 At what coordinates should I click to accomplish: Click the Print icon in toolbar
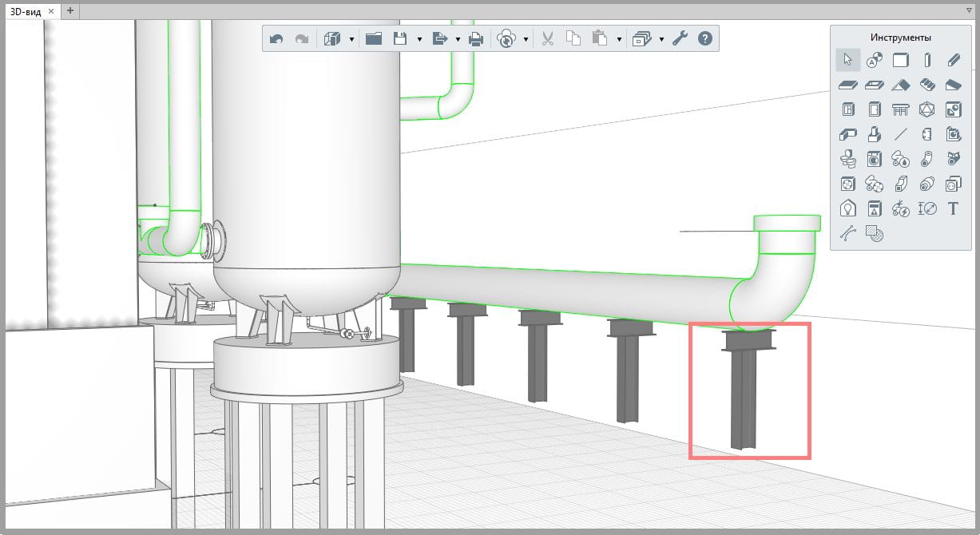(476, 38)
